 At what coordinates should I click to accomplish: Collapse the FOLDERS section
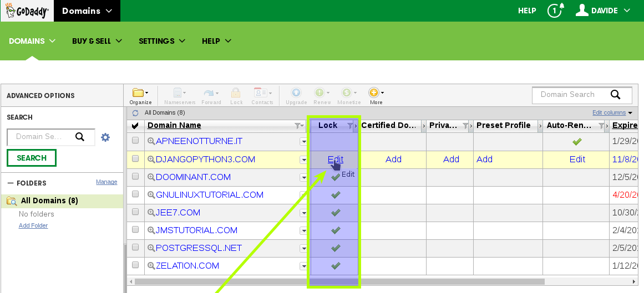pyautogui.click(x=11, y=183)
